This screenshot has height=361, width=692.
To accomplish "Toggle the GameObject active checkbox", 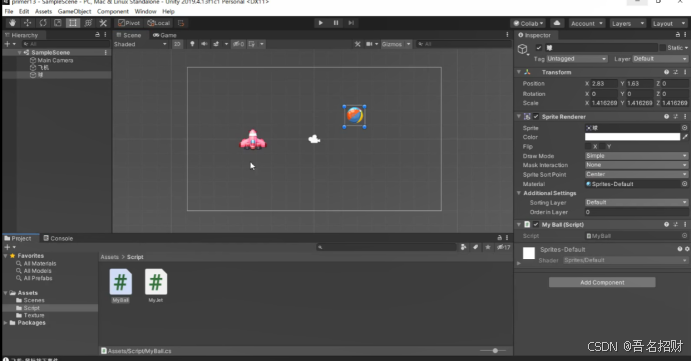I will pos(538,48).
